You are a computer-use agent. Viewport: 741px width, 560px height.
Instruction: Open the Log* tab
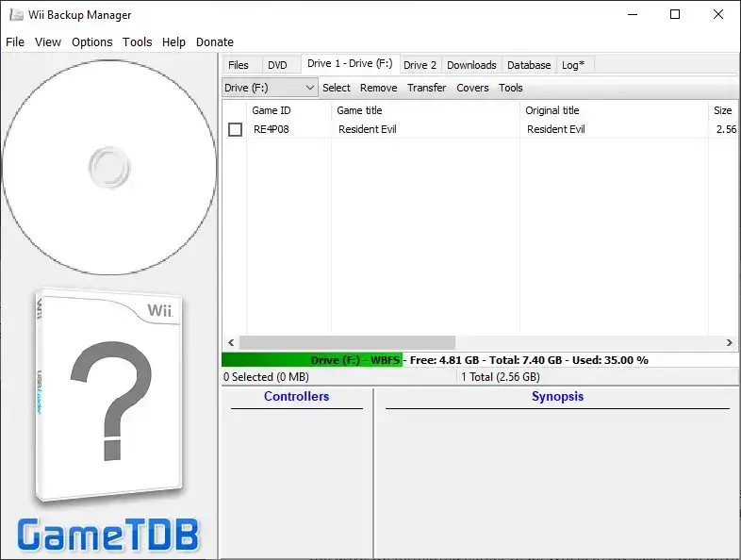pos(573,65)
